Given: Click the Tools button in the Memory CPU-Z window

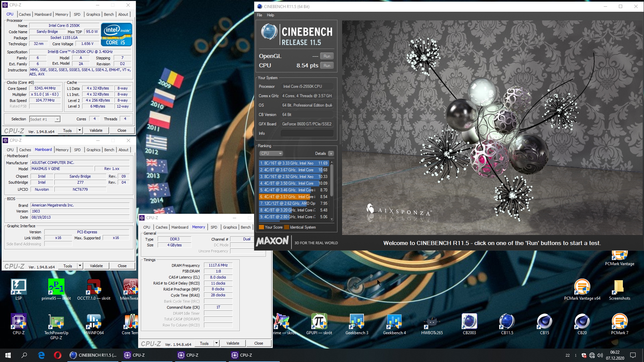Looking at the screenshot, I should tap(204, 343).
